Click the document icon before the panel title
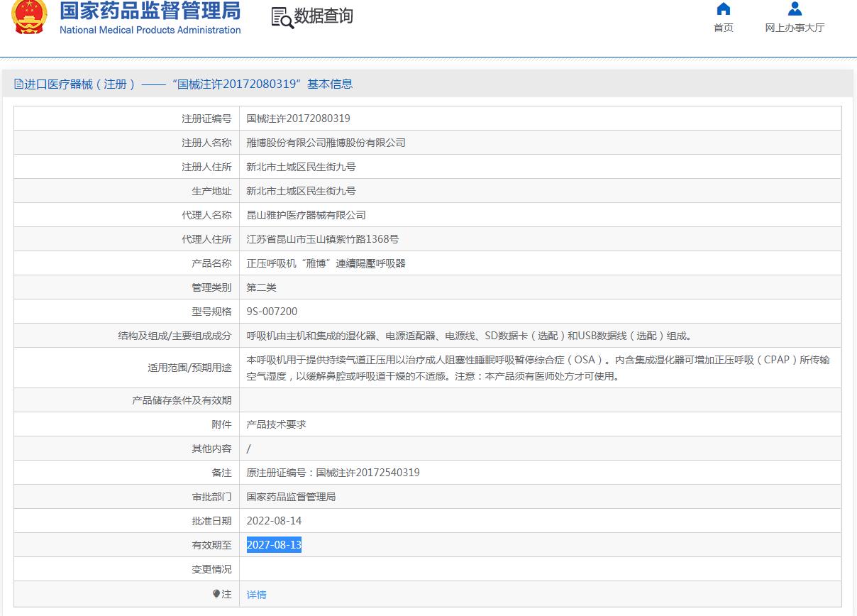Screen dimensions: 857x616 (18, 84)
